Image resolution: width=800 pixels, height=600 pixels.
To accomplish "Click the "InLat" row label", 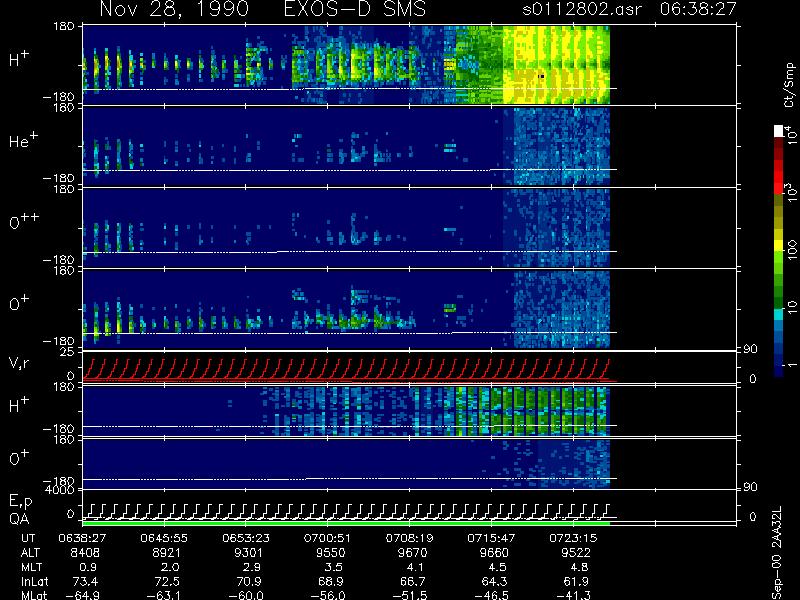I will coord(34,582).
